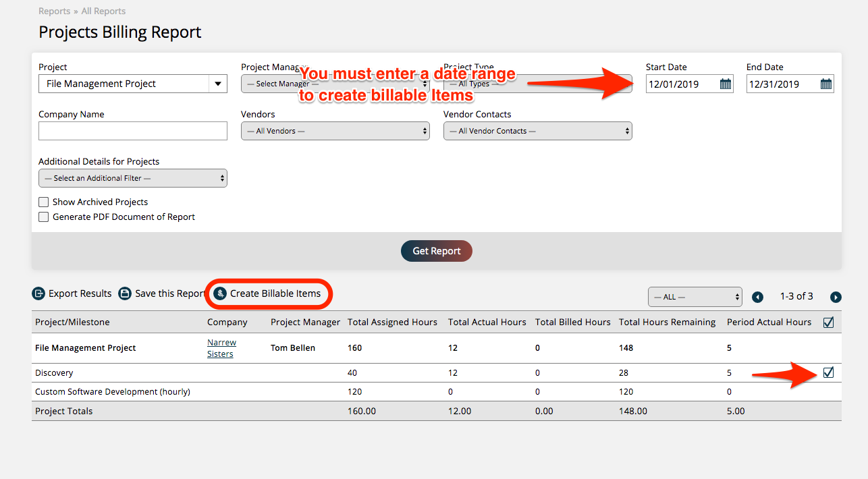Click inside the Company Name field

coord(132,130)
